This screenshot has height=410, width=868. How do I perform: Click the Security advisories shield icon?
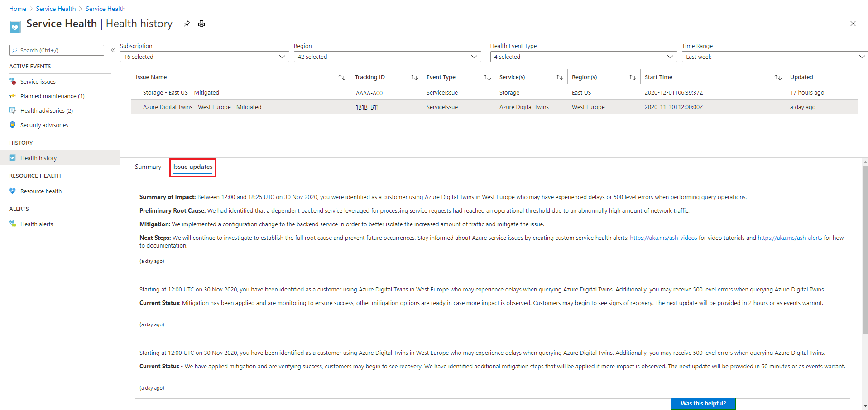[x=13, y=125]
